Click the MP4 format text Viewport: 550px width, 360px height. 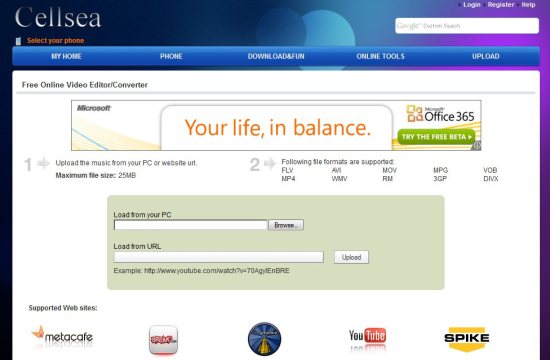tap(288, 179)
